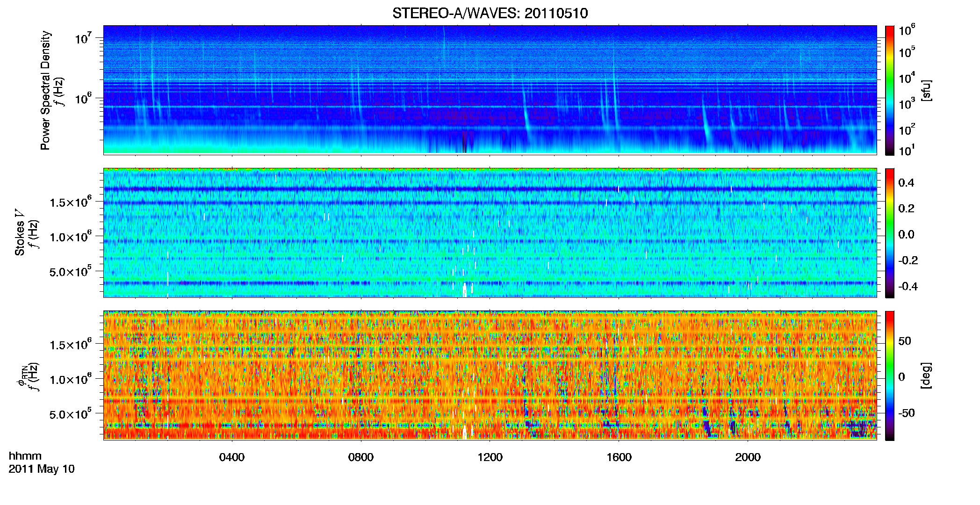Screen dimensions: 980x505
Task: Click the sfu color bar of top panel
Action: [890, 90]
